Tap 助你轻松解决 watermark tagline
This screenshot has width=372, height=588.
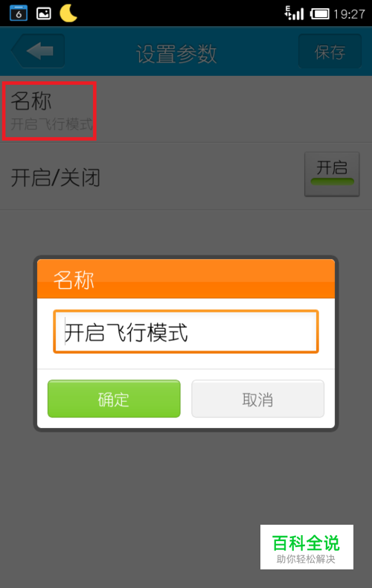tap(306, 559)
